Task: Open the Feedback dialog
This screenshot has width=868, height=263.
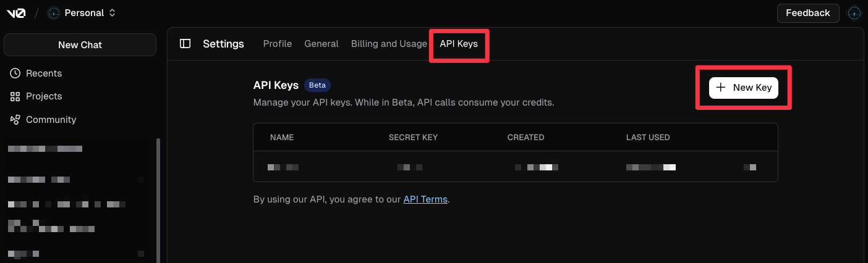Action: point(807,13)
